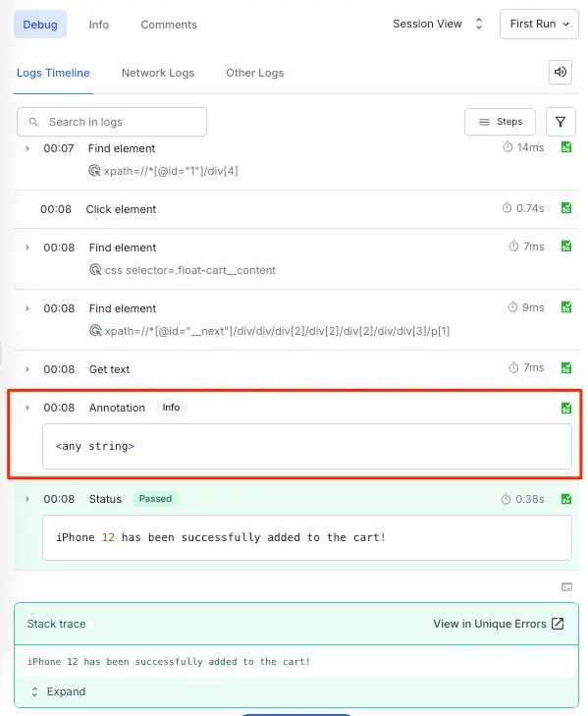Click screenshot icon on __next xpath row

point(566,307)
